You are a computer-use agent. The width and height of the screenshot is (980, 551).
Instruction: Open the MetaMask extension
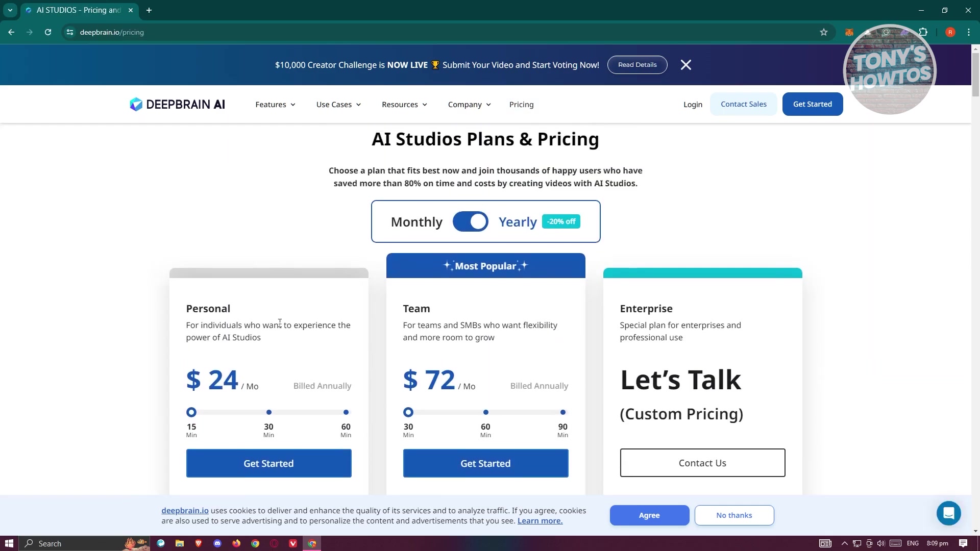[849, 32]
